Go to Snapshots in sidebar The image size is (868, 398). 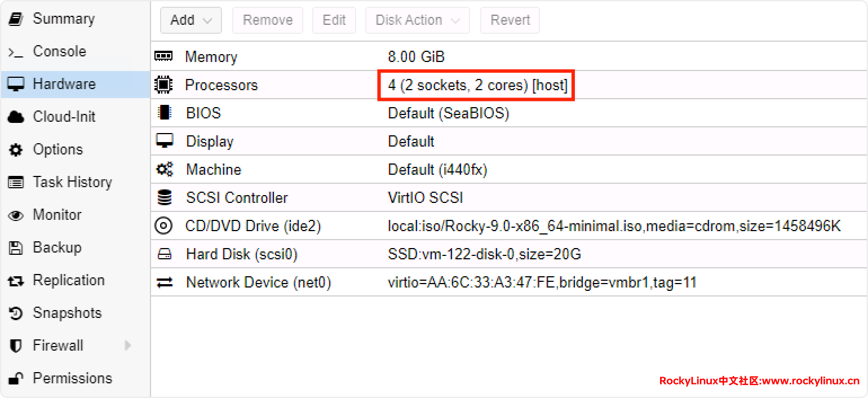point(67,313)
